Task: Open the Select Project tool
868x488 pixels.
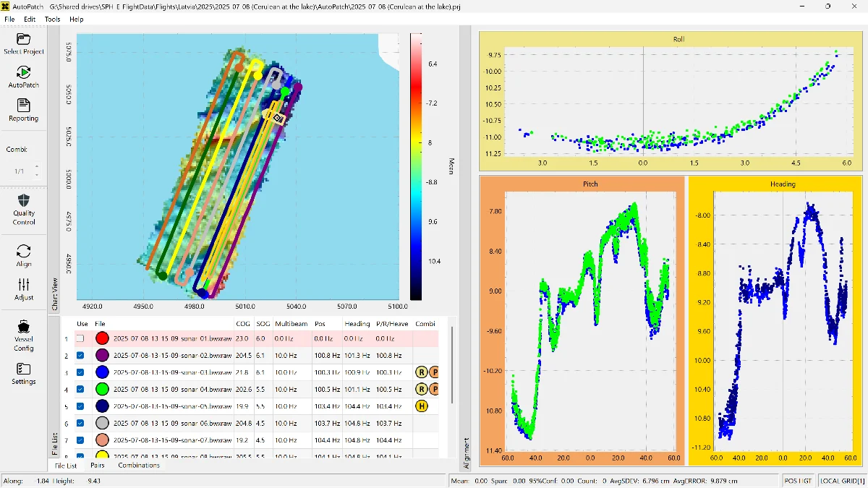Action: point(23,44)
